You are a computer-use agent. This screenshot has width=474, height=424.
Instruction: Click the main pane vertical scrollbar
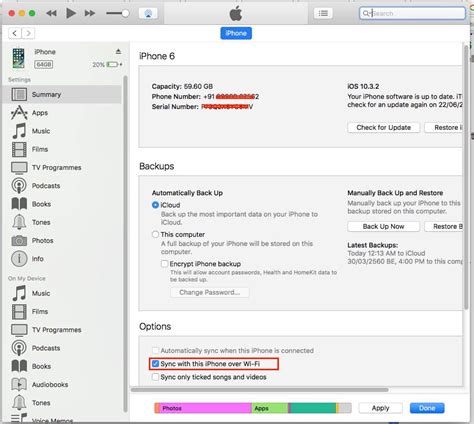click(466, 177)
